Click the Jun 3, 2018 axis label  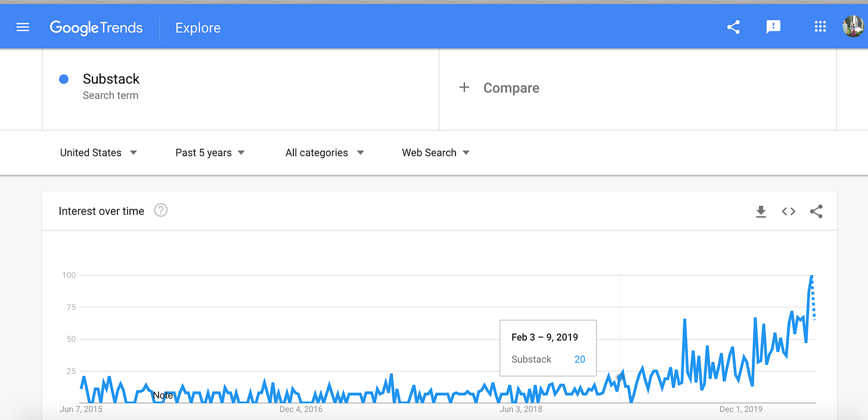(x=521, y=409)
